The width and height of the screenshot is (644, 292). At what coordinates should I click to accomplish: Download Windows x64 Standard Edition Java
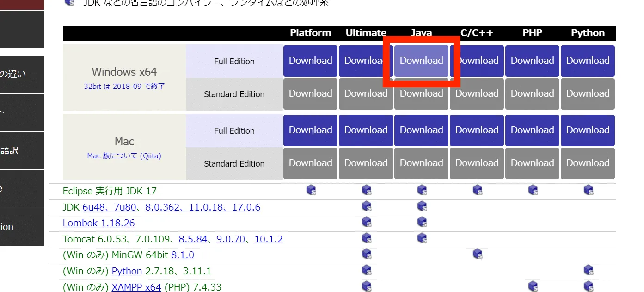(421, 93)
